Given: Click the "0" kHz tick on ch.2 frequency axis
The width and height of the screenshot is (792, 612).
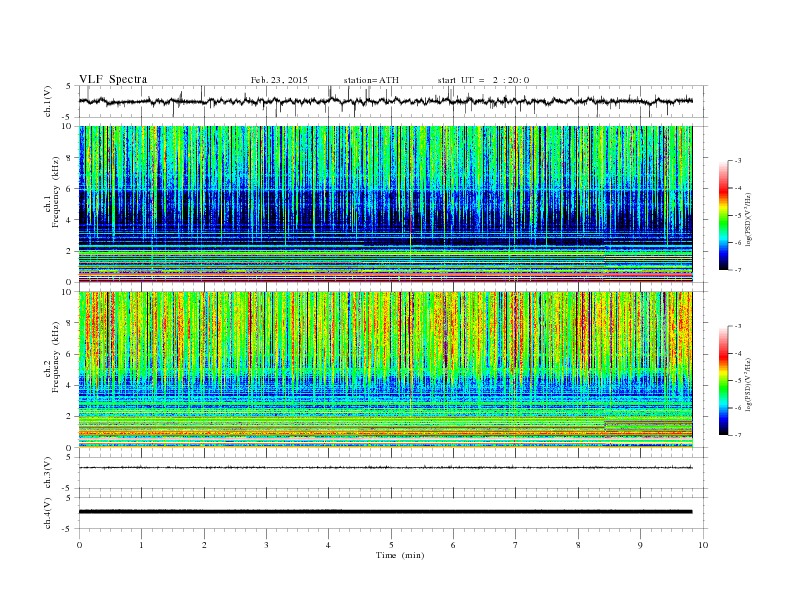Looking at the screenshot, I should click(x=71, y=448).
